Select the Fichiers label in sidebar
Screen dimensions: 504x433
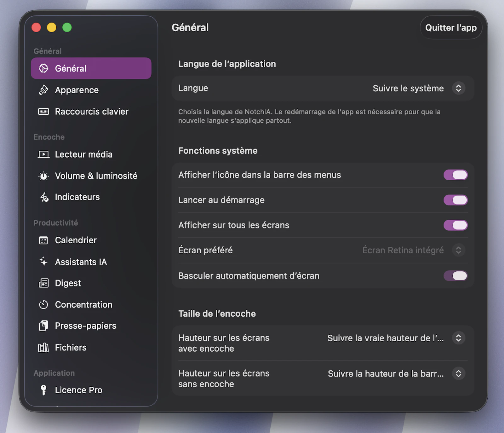coord(71,348)
